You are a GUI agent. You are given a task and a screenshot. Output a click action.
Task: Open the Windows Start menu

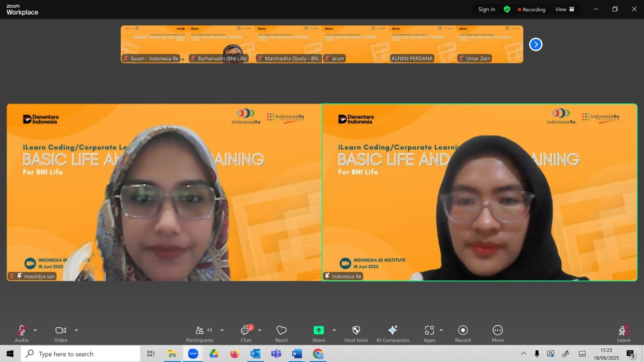(x=10, y=354)
